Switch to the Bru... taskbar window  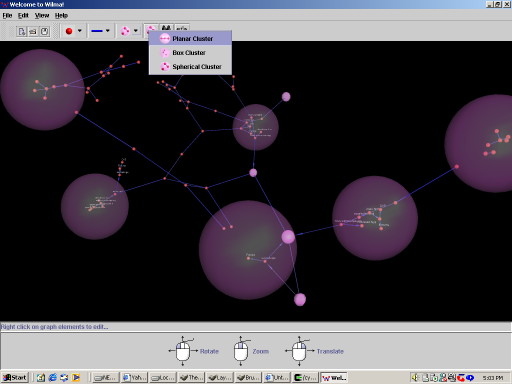point(248,377)
